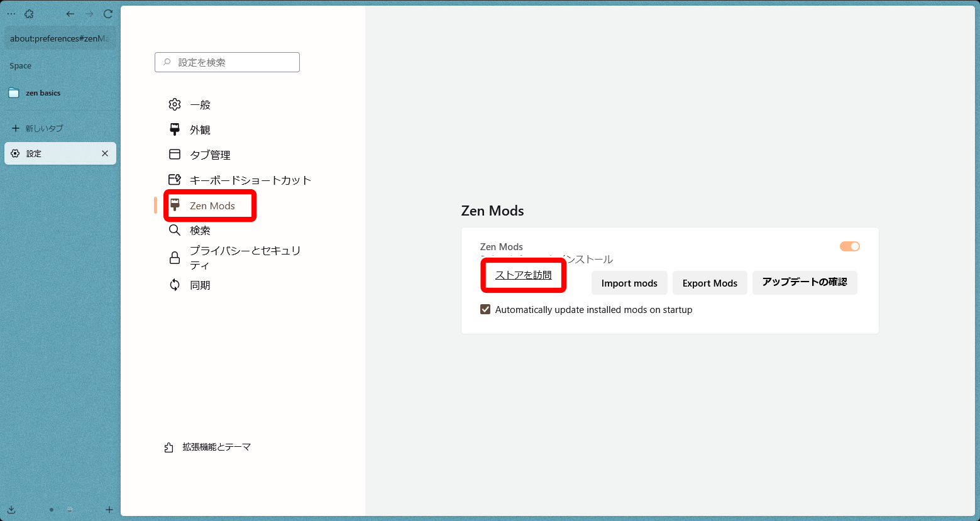Open the extensions puzzle-piece icon
Viewport: 980px width, 521px height.
pos(29,14)
